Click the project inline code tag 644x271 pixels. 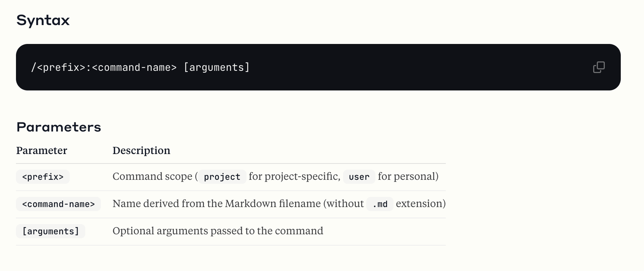pyautogui.click(x=222, y=177)
